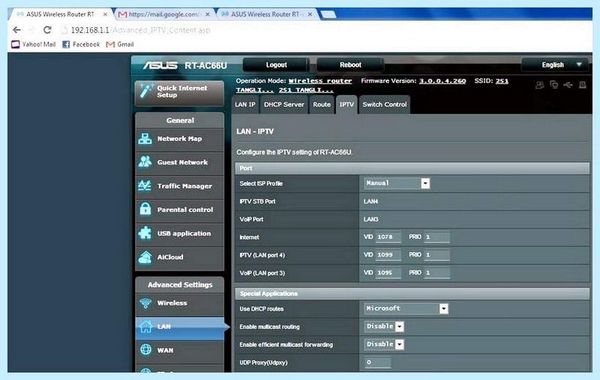Close the first ASUS Wireless Router tab
The height and width of the screenshot is (380, 600).
click(x=105, y=15)
